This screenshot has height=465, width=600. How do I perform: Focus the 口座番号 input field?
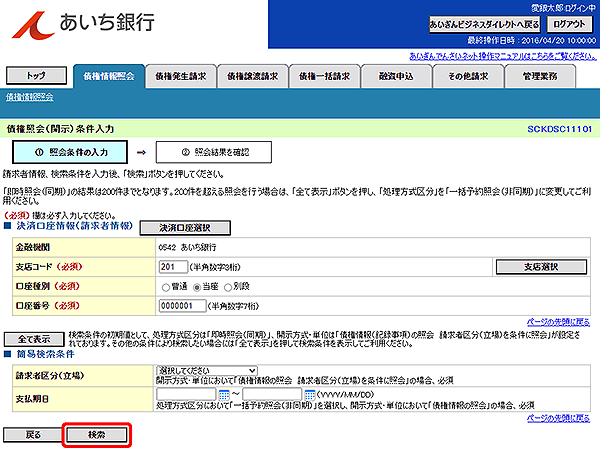[183, 306]
